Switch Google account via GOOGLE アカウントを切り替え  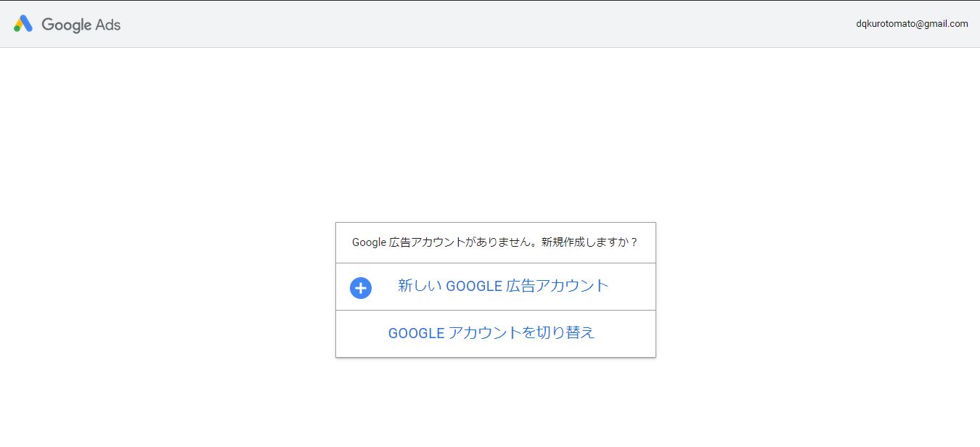pos(491,333)
